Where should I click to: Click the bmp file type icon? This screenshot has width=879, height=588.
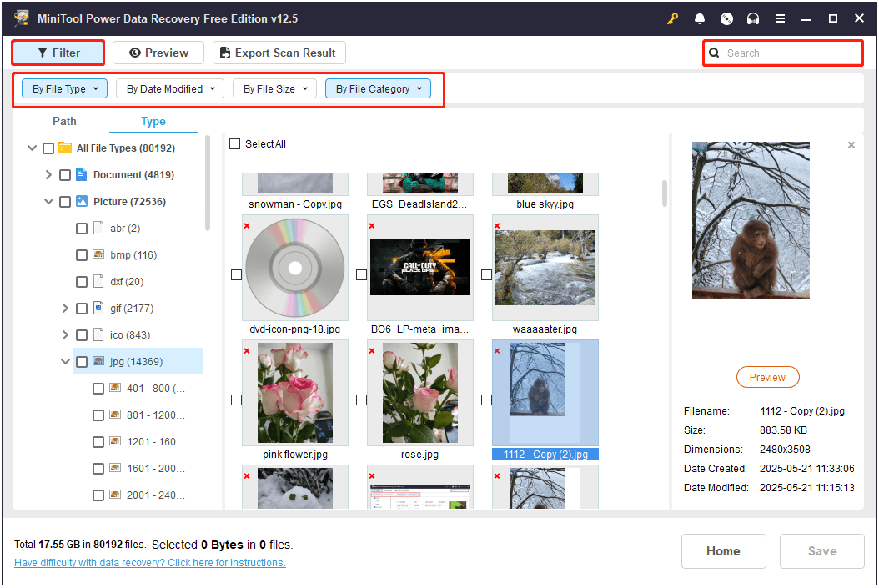(x=98, y=254)
